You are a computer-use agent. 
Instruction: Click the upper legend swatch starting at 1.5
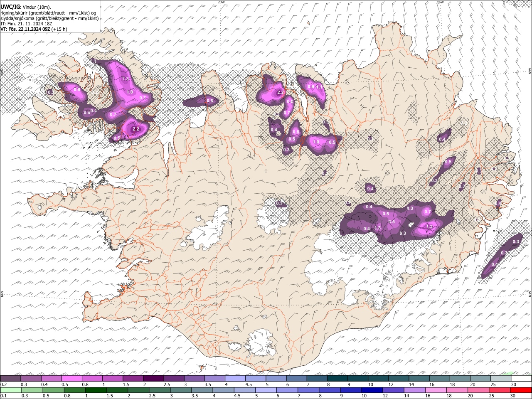click(x=133, y=378)
